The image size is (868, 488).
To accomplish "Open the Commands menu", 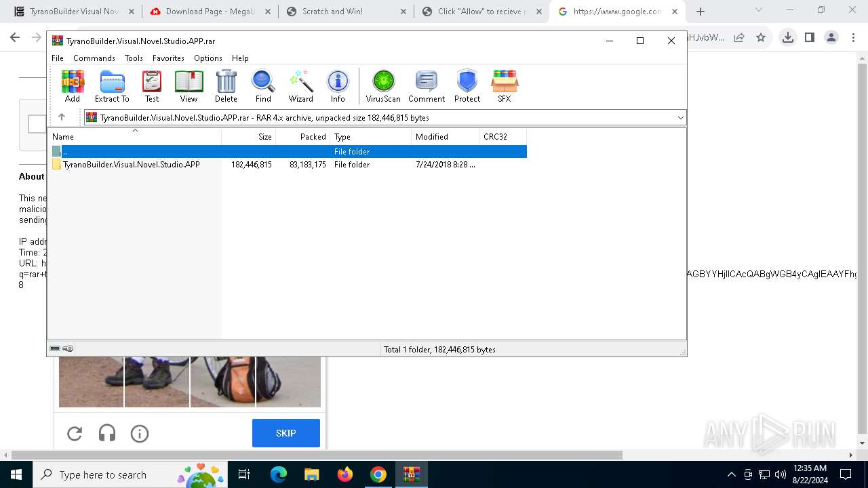I will pyautogui.click(x=94, y=58).
